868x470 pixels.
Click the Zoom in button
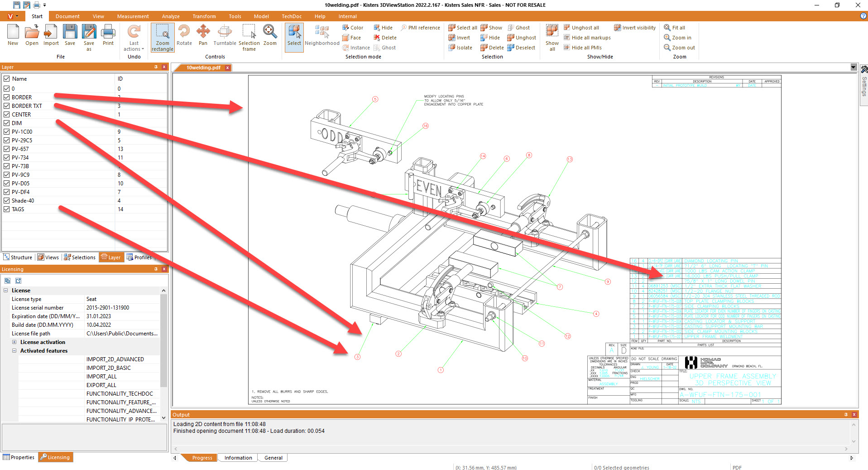[677, 38]
